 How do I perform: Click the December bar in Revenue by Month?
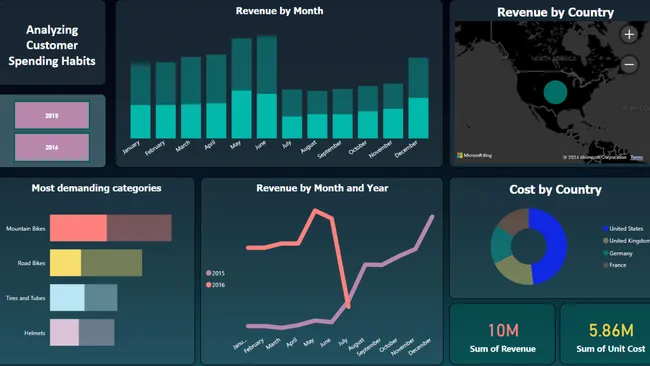click(x=418, y=98)
